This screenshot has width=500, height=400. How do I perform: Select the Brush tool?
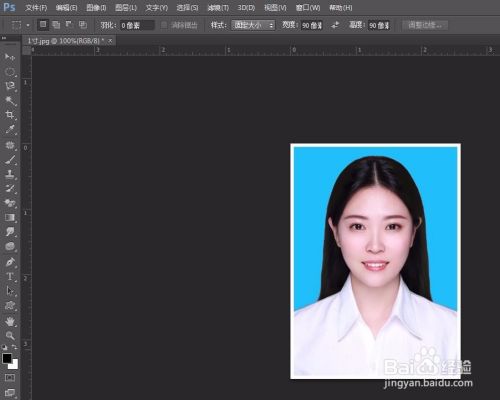tap(10, 160)
